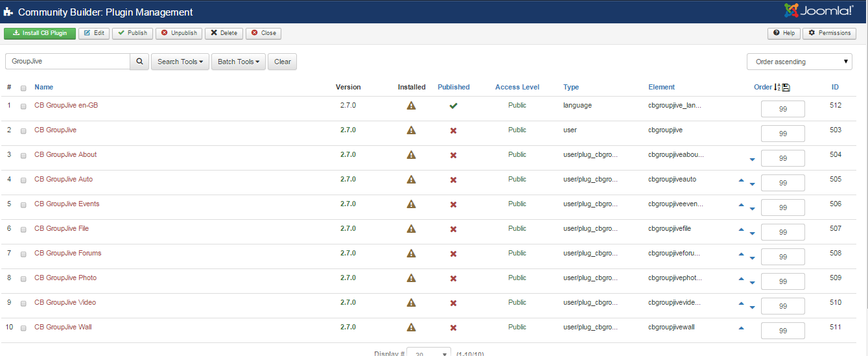Viewport: 868px width, 356px height.
Task: Sort table by Access Level column
Action: (x=517, y=87)
